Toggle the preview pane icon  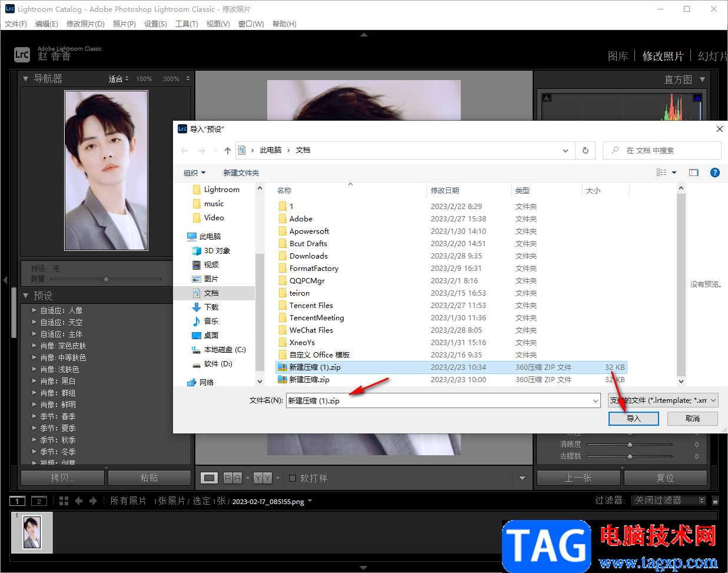pos(694,173)
